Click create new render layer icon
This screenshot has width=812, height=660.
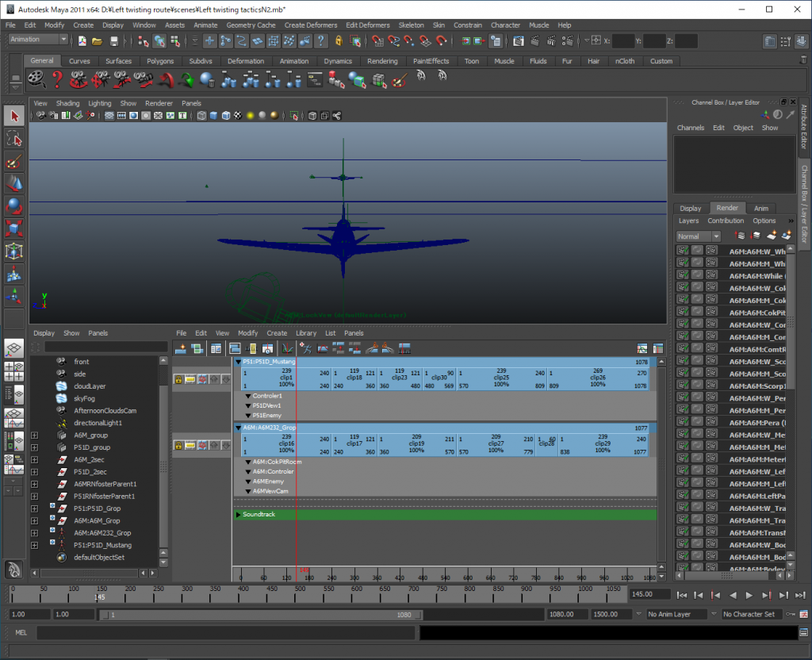[772, 236]
